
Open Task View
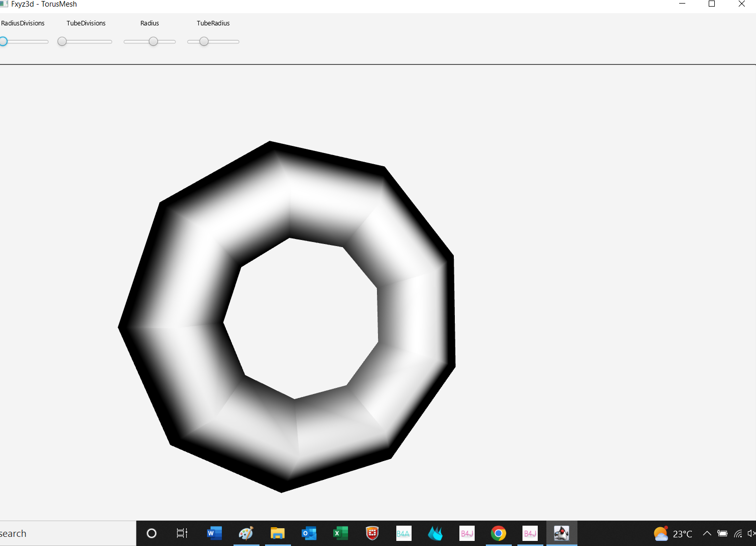(x=182, y=533)
